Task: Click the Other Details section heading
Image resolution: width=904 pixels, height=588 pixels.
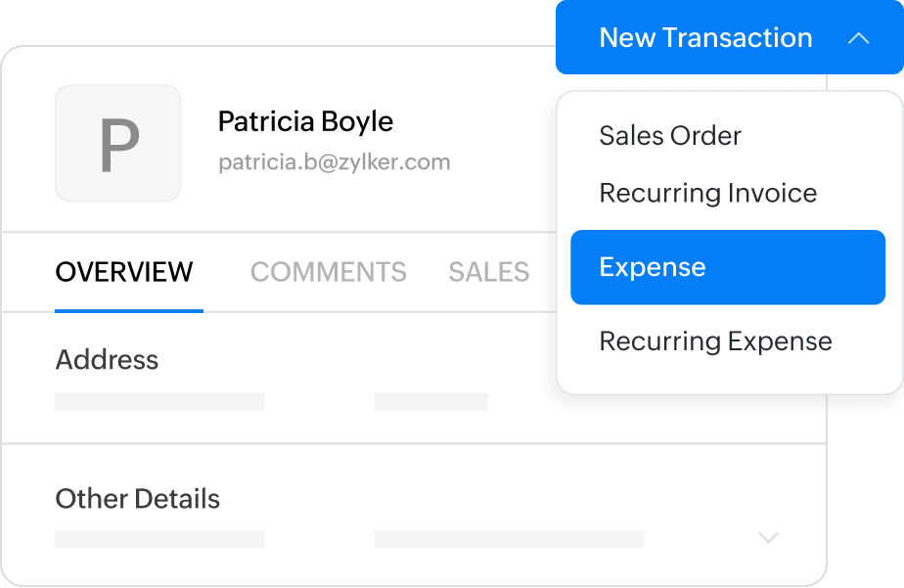Action: 137,499
